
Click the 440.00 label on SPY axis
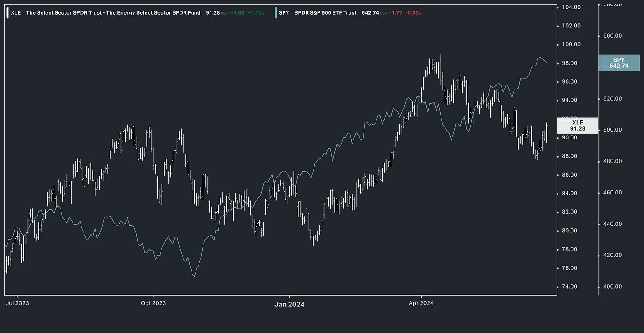tap(613, 224)
